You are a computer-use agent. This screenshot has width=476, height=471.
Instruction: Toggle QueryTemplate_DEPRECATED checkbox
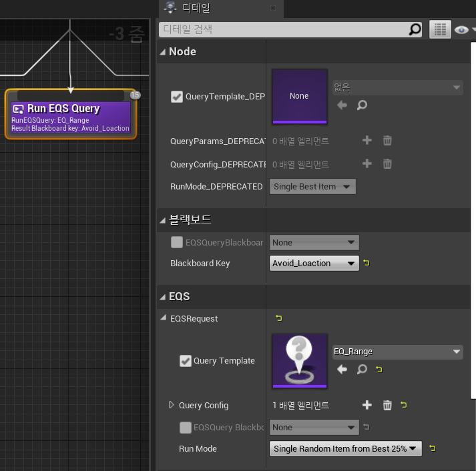coord(177,97)
